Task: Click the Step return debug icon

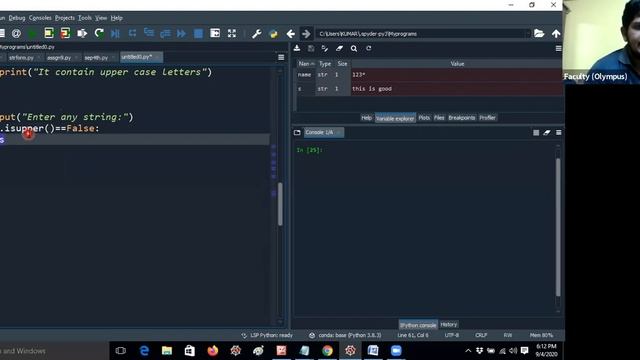Action: [x=165, y=33]
